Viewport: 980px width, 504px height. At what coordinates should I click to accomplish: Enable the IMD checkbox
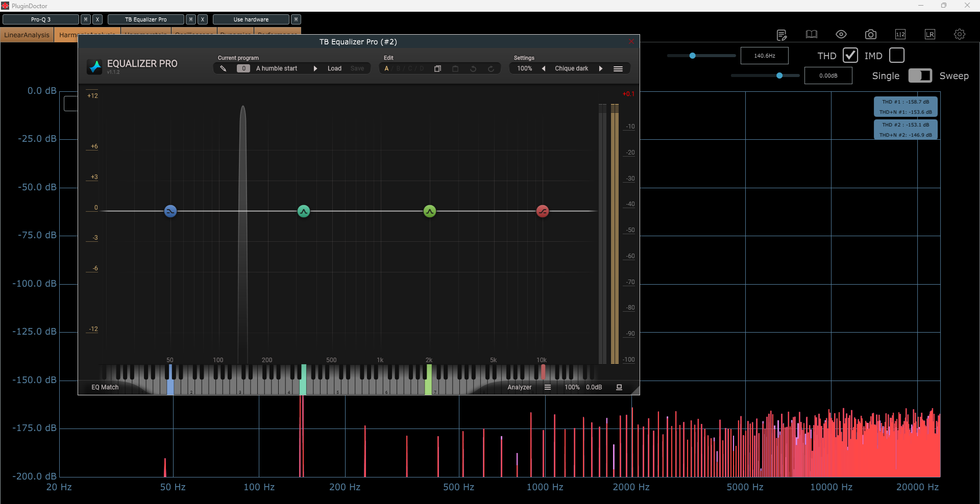tap(897, 55)
